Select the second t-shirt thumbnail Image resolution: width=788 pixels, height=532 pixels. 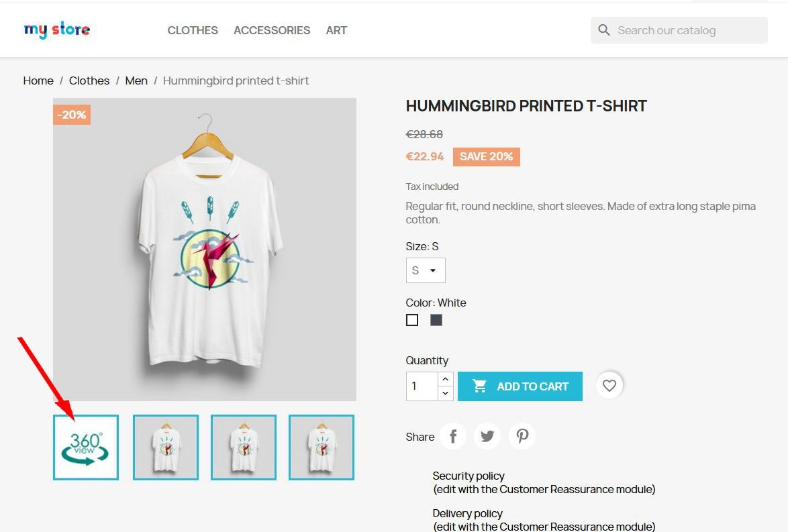point(244,447)
